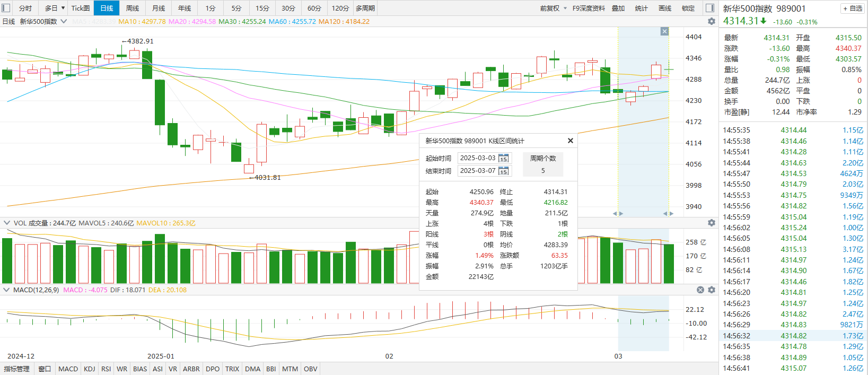
Task: Switch to 5分 chart period
Action: point(236,8)
